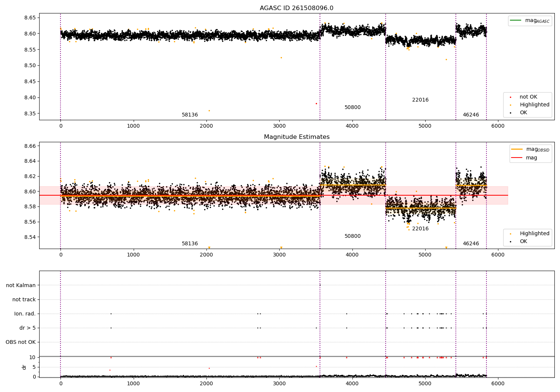
Task: Click the 'dr > 5' row label
Action: [28, 328]
